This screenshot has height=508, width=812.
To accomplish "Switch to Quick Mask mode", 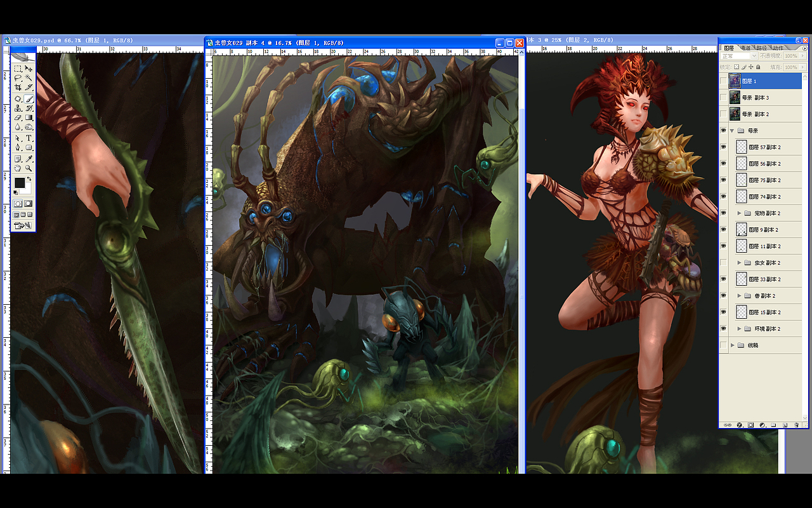I will click(29, 204).
